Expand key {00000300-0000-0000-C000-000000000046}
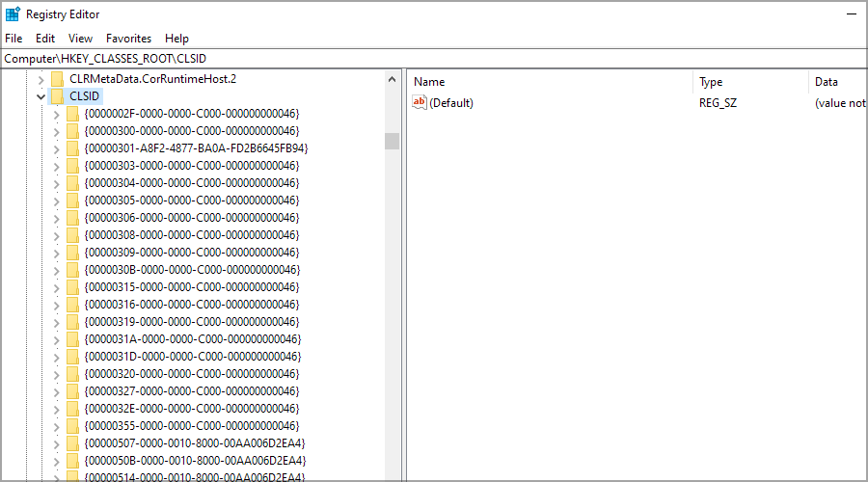This screenshot has width=868, height=482. 56,131
